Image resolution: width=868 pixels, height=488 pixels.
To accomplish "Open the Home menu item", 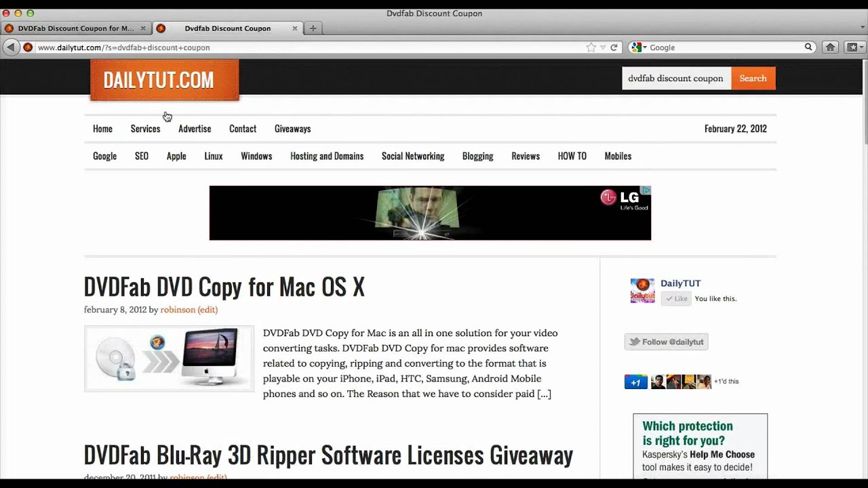I will (x=102, y=129).
